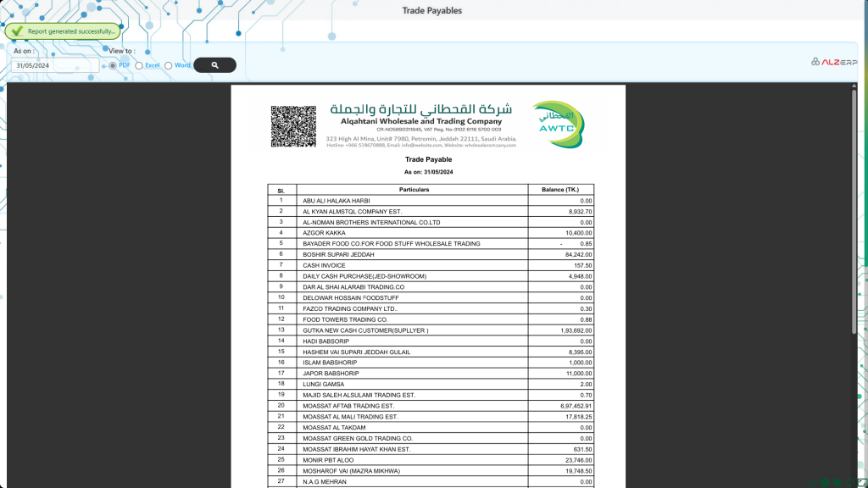Click row 'DAR AL SHAI ALARABI TRADING.CO'
The width and height of the screenshot is (868, 488).
coord(431,287)
